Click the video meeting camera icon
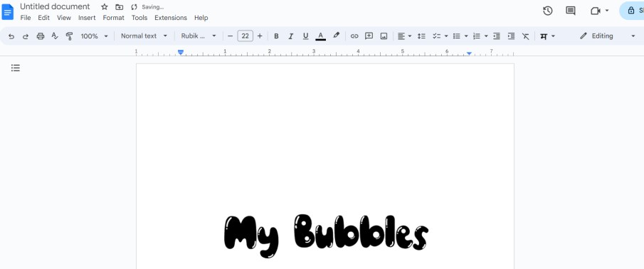Viewport: 644px width, 269px height. click(595, 11)
